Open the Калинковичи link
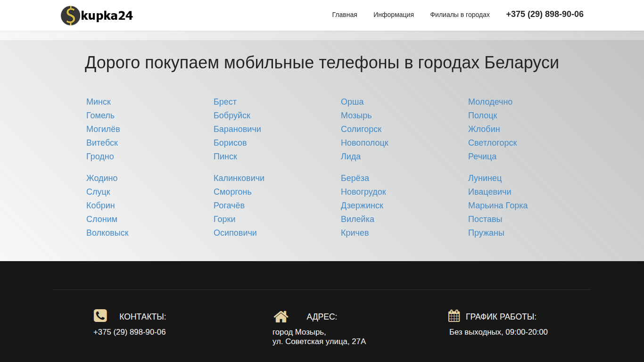The height and width of the screenshot is (362, 644). click(239, 178)
